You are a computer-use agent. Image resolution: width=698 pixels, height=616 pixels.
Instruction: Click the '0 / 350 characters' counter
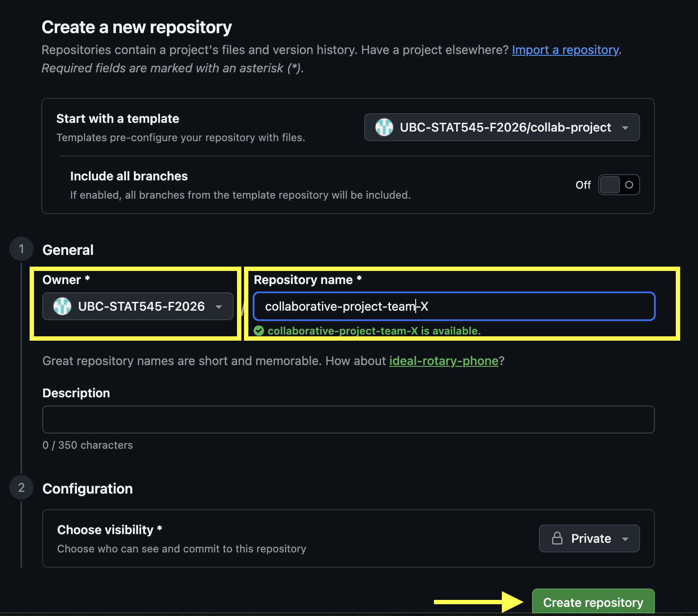tap(88, 445)
